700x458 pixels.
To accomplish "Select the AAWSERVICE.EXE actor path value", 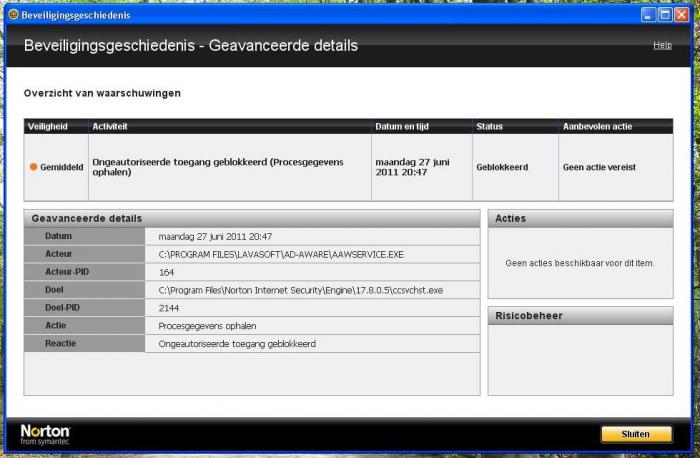I will 281,254.
